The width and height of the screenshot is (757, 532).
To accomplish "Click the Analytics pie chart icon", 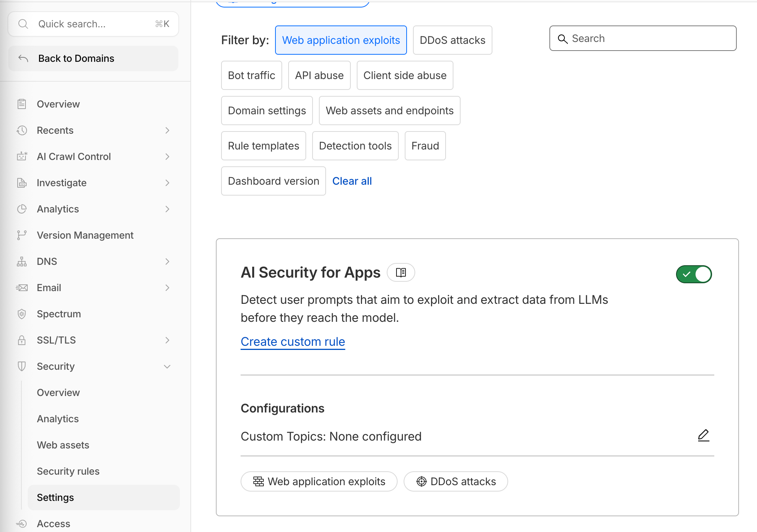I will point(22,209).
